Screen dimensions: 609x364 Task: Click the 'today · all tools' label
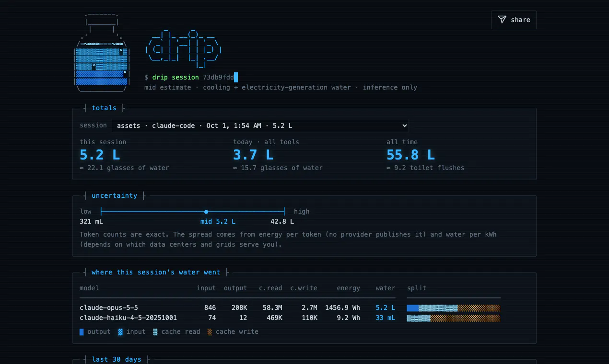click(266, 142)
